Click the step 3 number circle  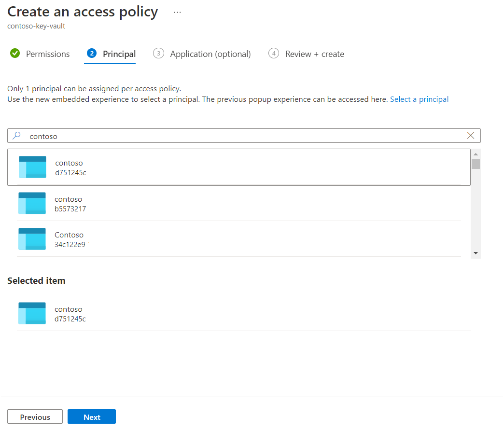pyautogui.click(x=158, y=53)
